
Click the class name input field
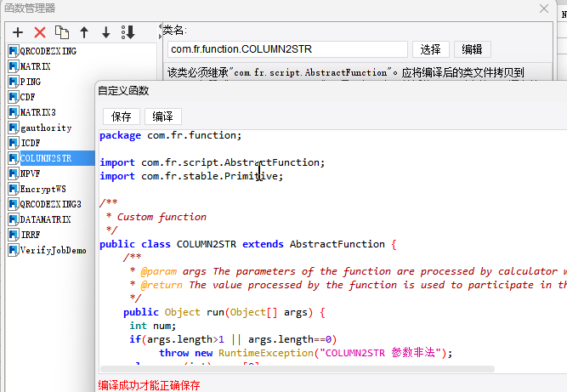click(x=287, y=49)
